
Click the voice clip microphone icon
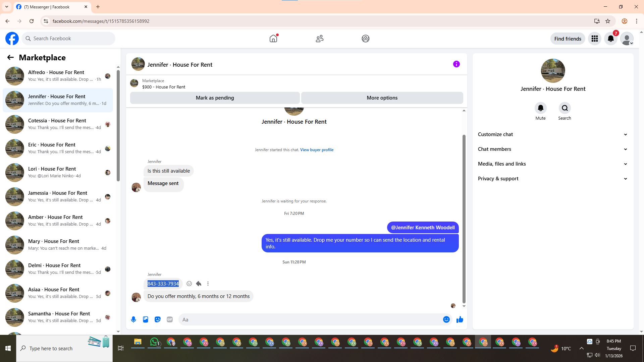coord(133,319)
